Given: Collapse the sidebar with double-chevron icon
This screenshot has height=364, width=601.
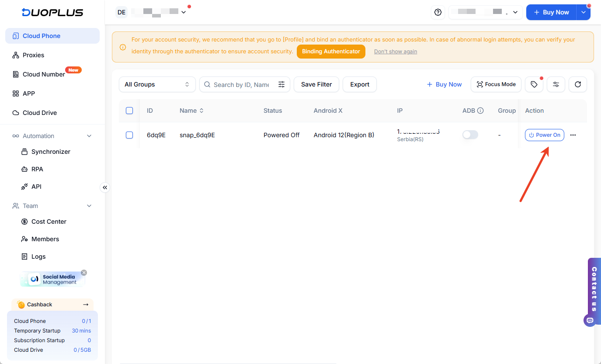Looking at the screenshot, I should click(105, 187).
